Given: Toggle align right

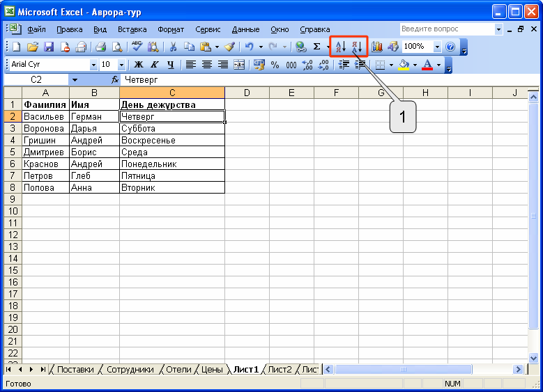Looking at the screenshot, I should [223, 65].
